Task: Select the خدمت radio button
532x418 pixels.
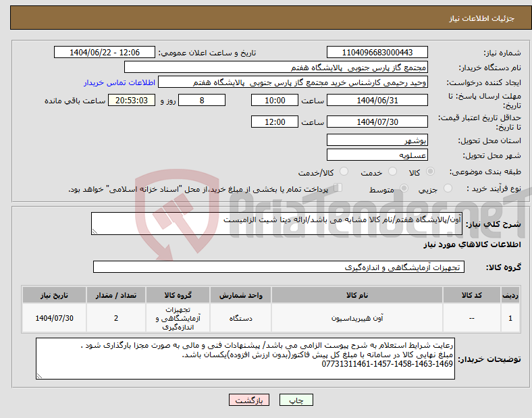Action: coord(392,172)
